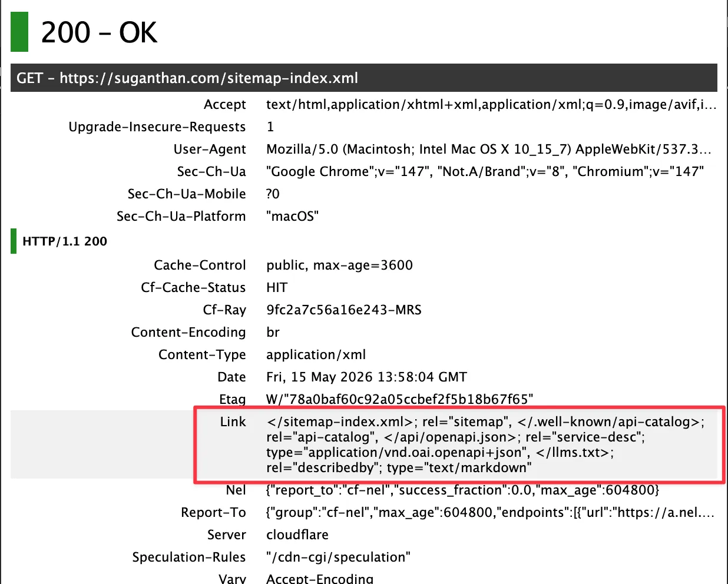Click the green 200 OK status indicator
The width and height of the screenshot is (728, 584).
click(19, 32)
